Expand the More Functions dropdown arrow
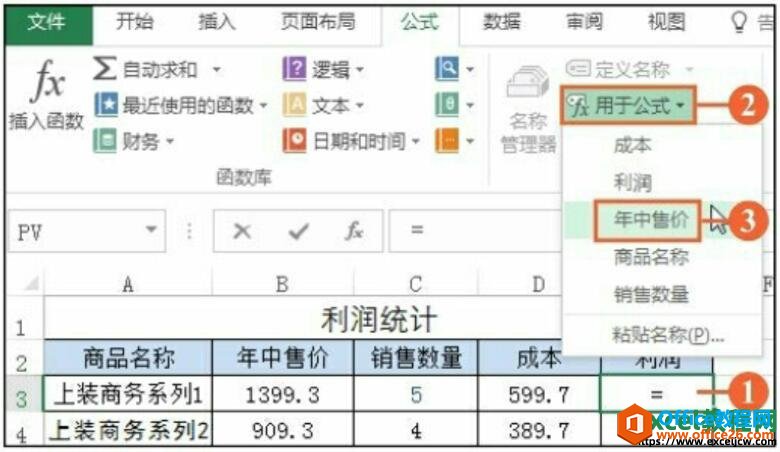The height and width of the screenshot is (452, 780). 470,141
